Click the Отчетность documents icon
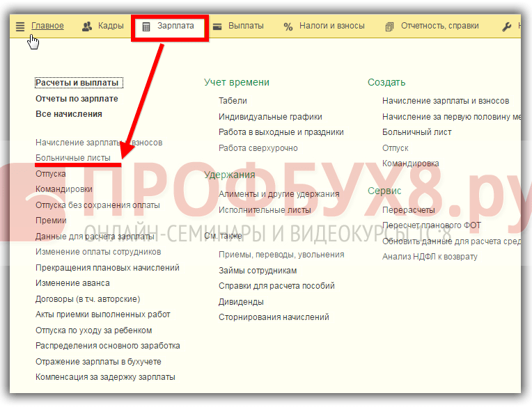532x407 pixels. tap(389, 26)
